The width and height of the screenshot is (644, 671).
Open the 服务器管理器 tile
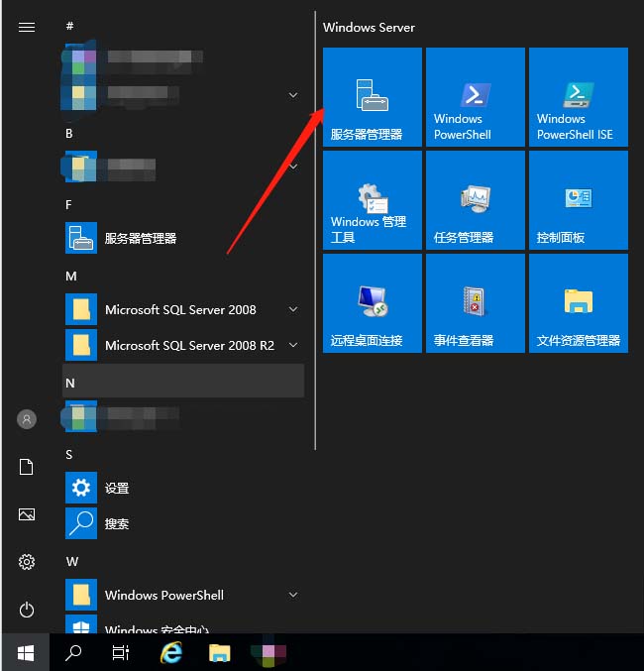(x=373, y=97)
